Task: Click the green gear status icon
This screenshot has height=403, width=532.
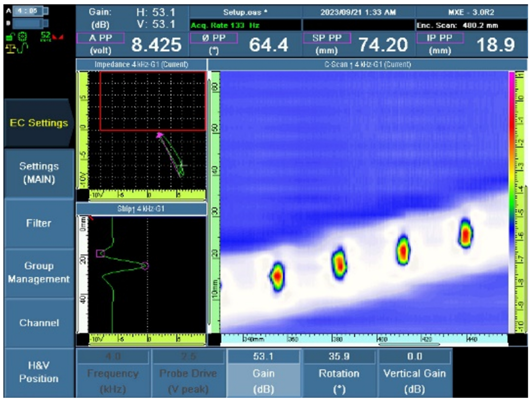Action: pyautogui.click(x=22, y=37)
